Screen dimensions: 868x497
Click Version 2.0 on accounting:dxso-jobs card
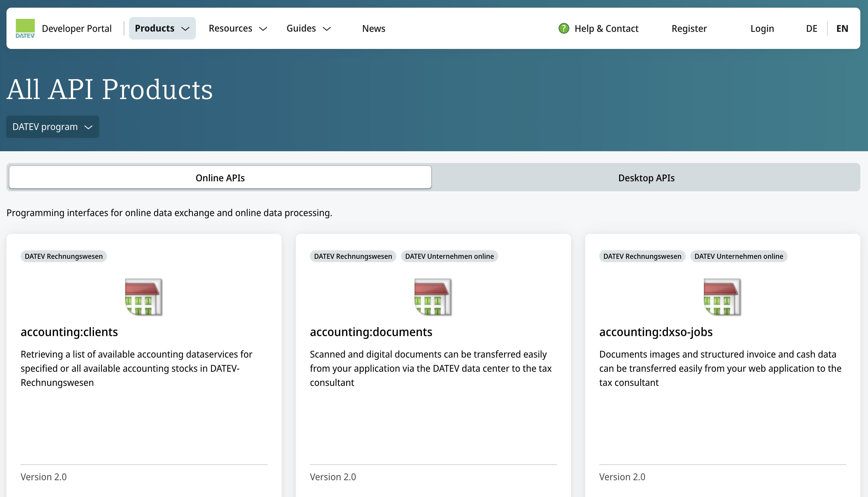pyautogui.click(x=622, y=477)
